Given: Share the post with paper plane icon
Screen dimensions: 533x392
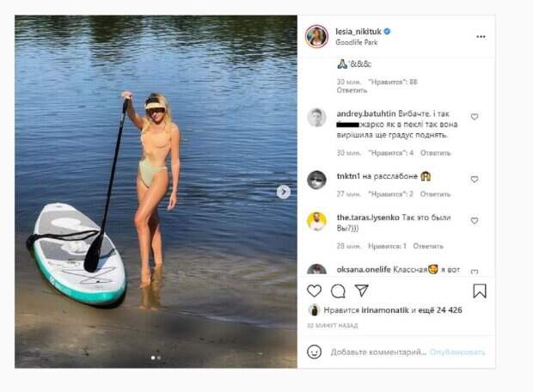Looking at the screenshot, I should coord(361,291).
